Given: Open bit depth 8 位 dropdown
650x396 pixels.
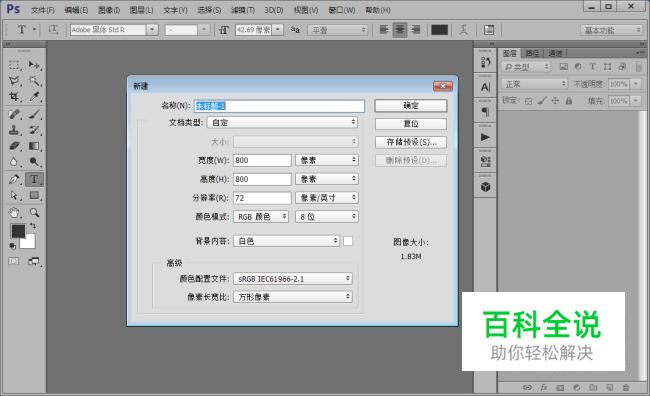Looking at the screenshot, I should tap(327, 216).
